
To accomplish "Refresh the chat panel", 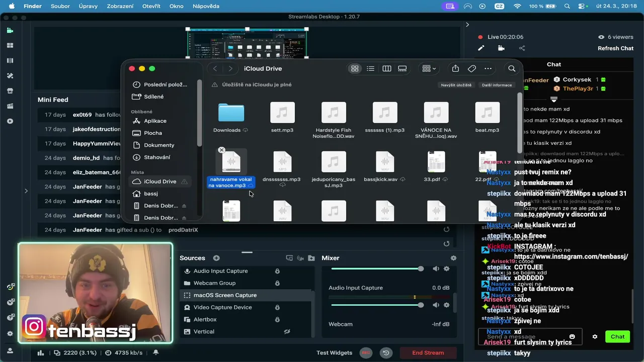I will click(615, 48).
